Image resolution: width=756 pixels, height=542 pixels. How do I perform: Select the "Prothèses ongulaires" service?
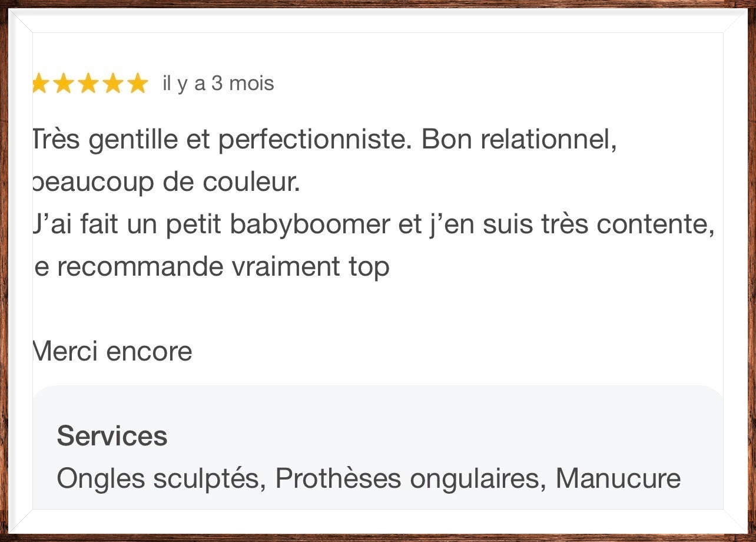click(x=406, y=478)
